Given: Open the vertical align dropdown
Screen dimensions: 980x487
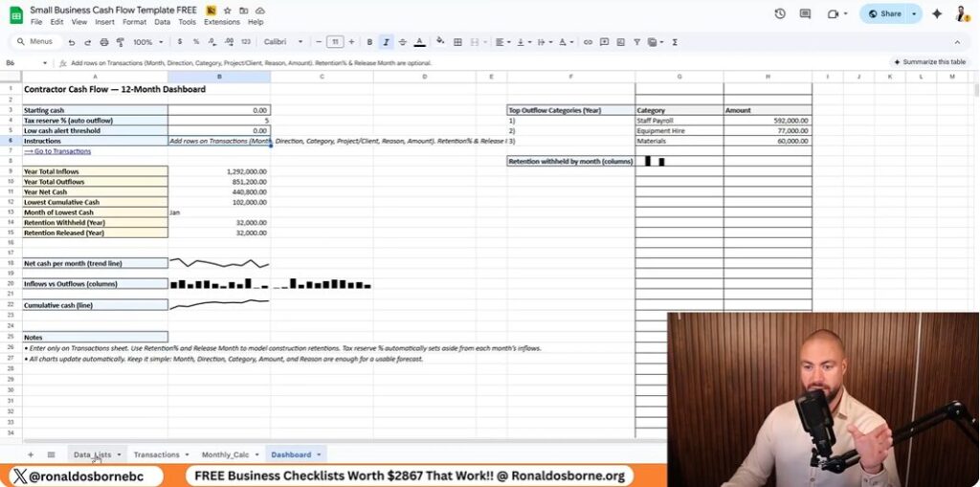Looking at the screenshot, I should click(x=524, y=42).
